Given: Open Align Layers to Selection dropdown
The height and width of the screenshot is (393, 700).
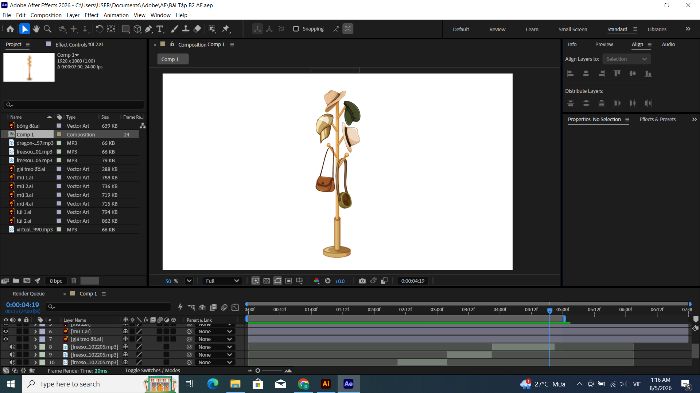Looking at the screenshot, I should click(x=626, y=59).
